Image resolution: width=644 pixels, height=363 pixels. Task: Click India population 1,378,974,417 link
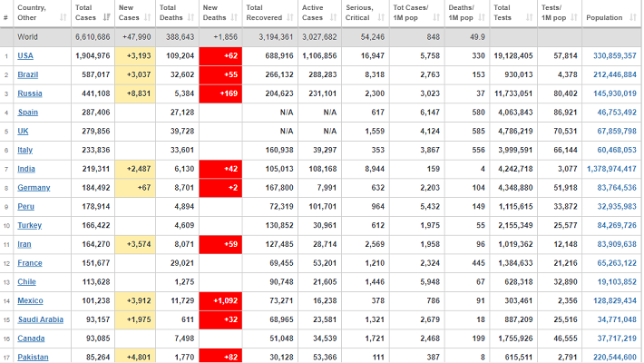pos(611,169)
